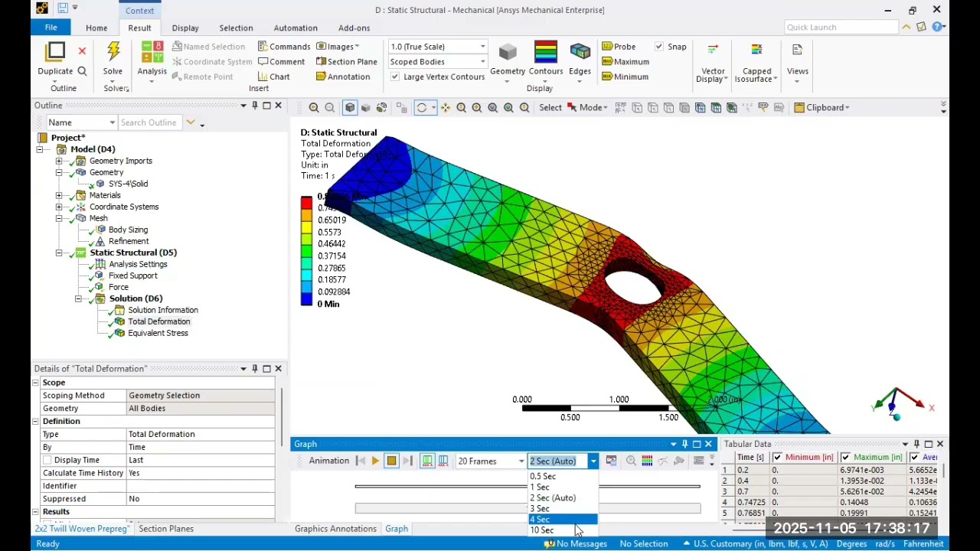980x551 pixels.
Task: Click the Export Animation icon
Action: pos(611,461)
